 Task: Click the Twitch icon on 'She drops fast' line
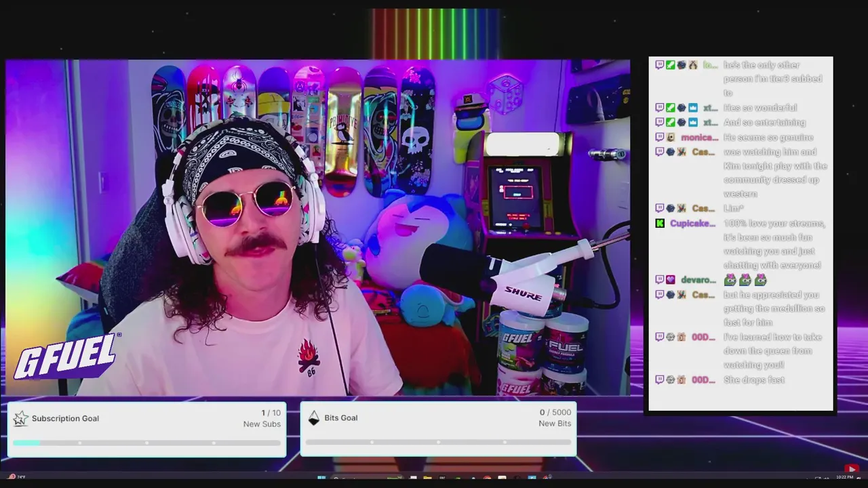pos(660,380)
